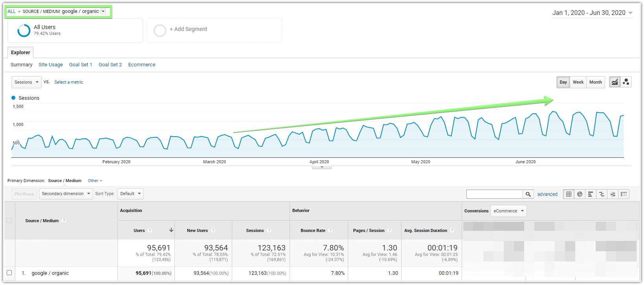Image resolution: width=644 pixels, height=285 pixels.
Task: Switch to Goal Set 1 view
Action: click(81, 65)
